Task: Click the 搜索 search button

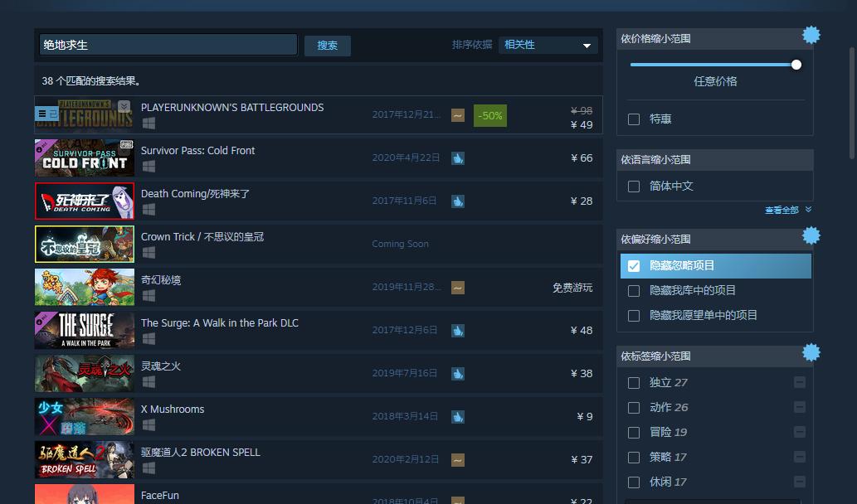Action: 328,46
